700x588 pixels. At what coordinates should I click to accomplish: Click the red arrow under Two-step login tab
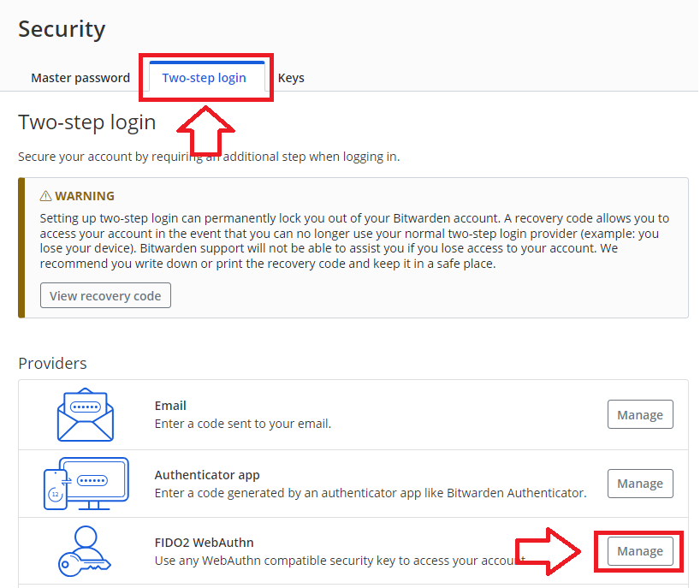[x=205, y=130]
